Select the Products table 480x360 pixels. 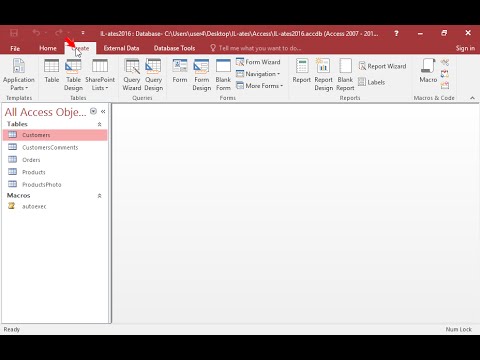click(55, 172)
